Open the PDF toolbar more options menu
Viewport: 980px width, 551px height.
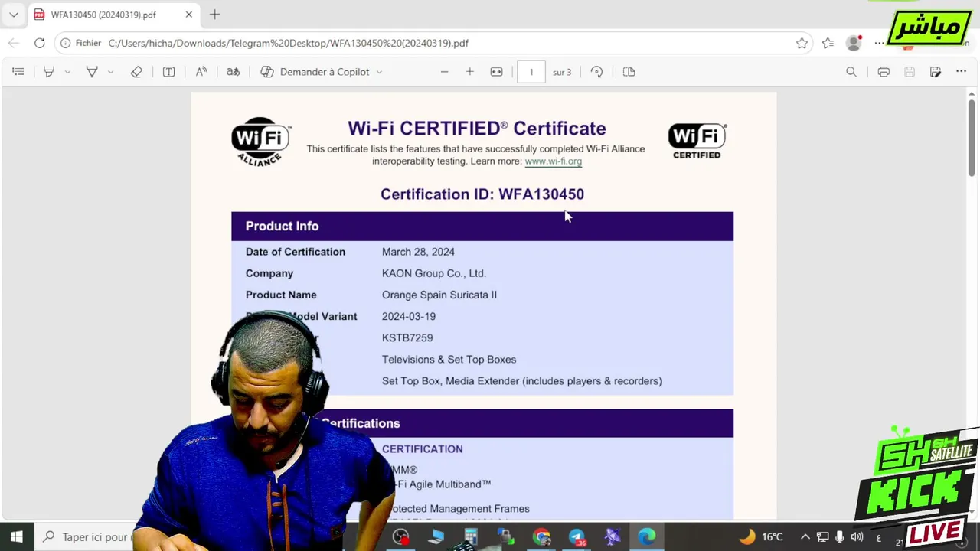[x=961, y=72]
